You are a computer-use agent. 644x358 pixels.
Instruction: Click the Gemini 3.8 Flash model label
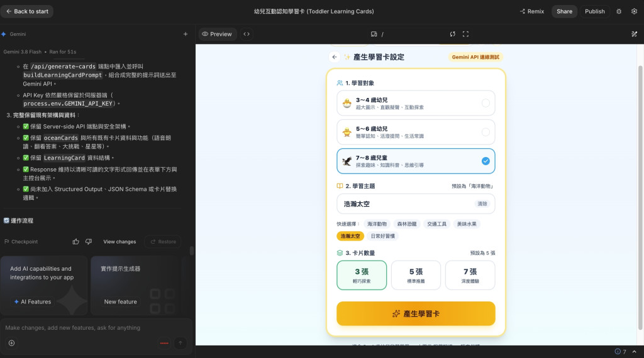click(22, 52)
